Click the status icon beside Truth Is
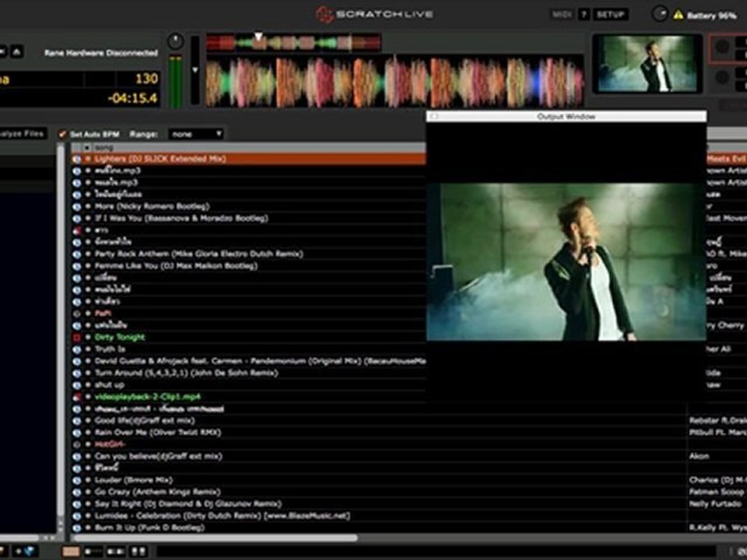Viewport: 747px width, 560px height. tap(77, 349)
